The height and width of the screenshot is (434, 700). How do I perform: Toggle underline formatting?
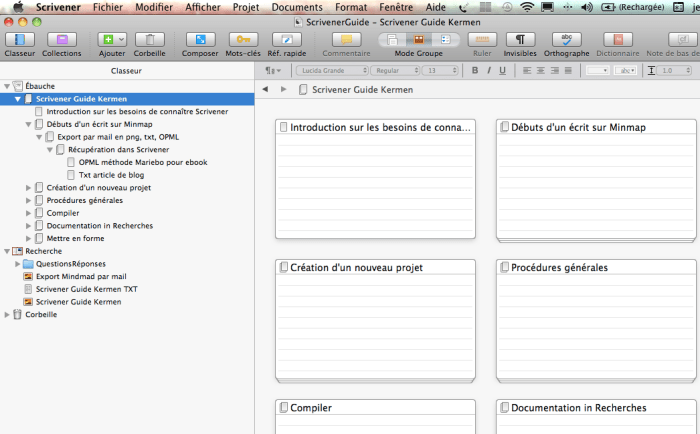tap(503, 71)
